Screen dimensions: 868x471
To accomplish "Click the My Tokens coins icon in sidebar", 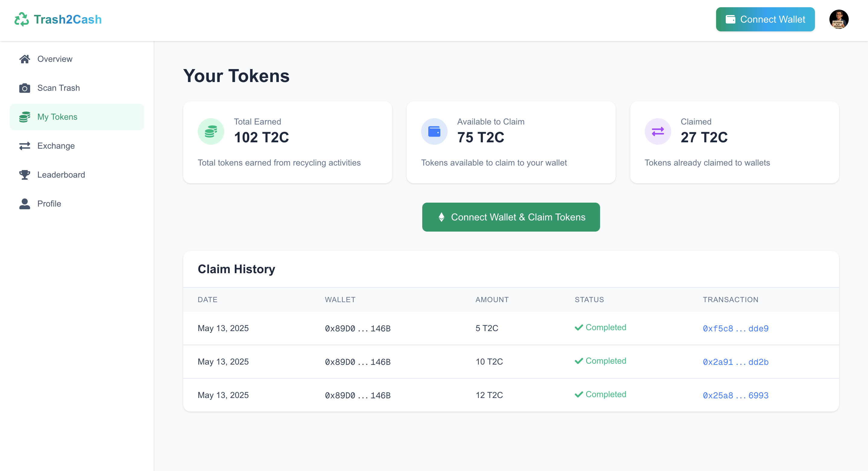I will (x=25, y=117).
